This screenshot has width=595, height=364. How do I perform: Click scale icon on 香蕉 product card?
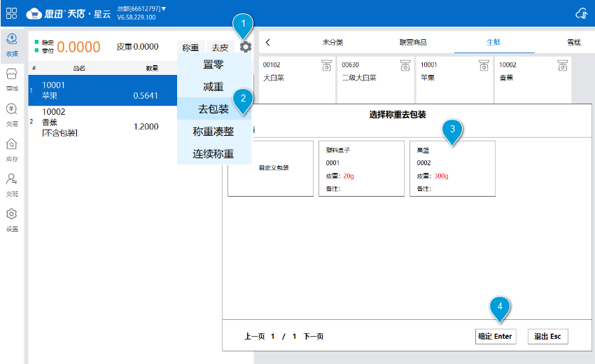(562, 65)
